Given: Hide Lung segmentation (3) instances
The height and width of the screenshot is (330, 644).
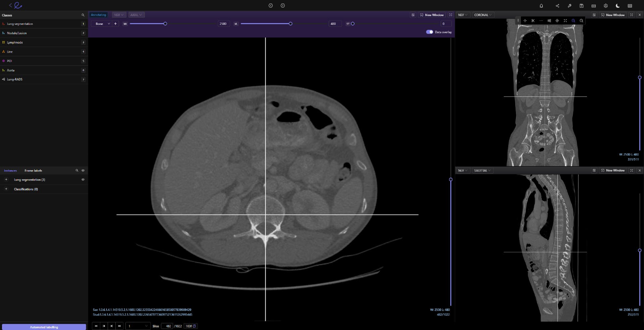Looking at the screenshot, I should [x=83, y=180].
